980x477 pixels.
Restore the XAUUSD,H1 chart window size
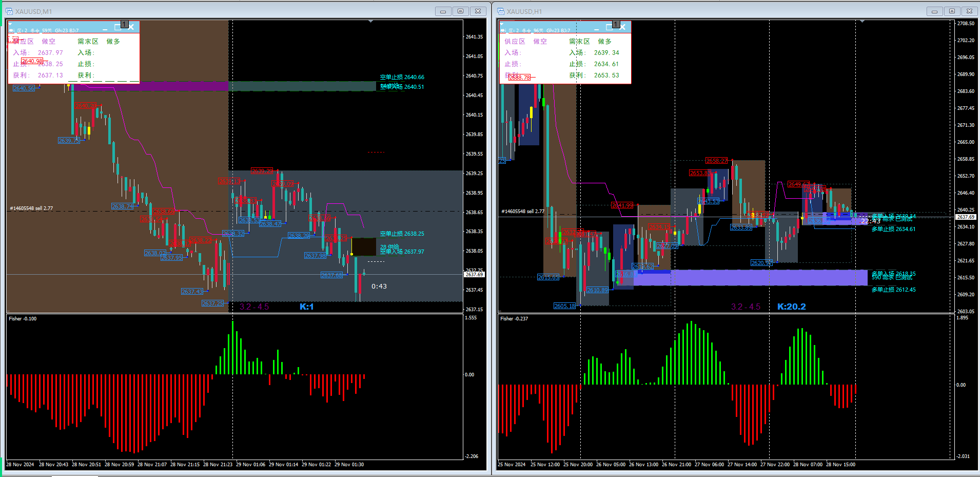coord(952,11)
